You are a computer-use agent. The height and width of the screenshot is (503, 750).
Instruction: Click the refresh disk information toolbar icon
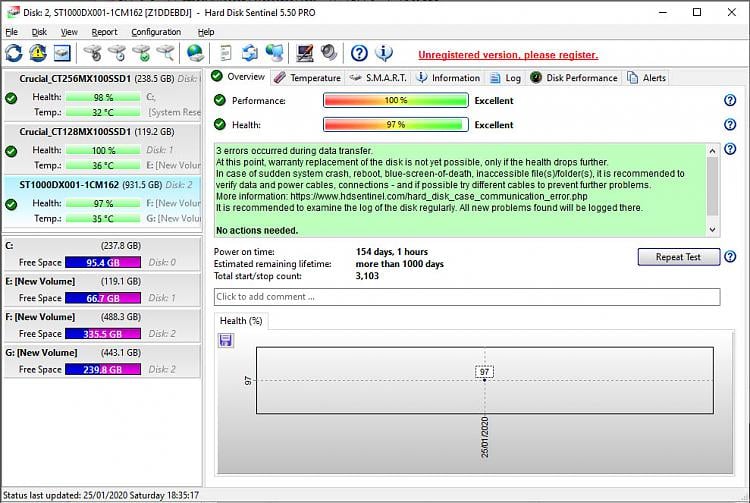click(x=14, y=53)
